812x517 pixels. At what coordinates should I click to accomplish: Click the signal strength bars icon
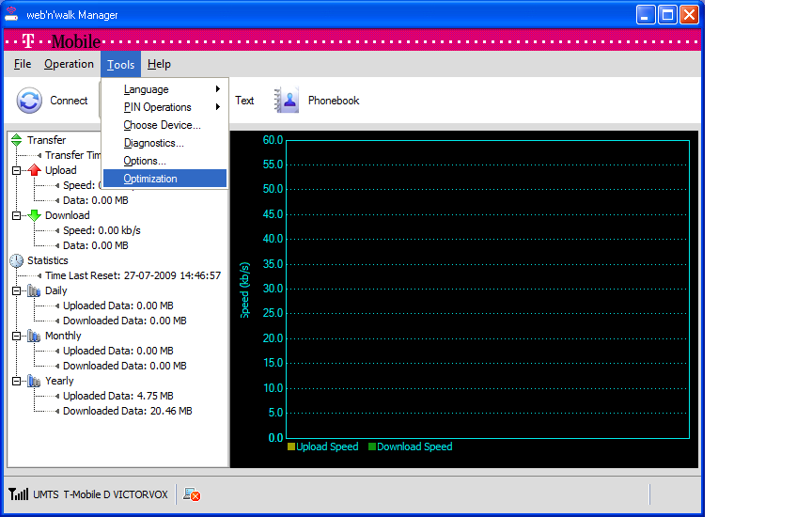point(19,494)
